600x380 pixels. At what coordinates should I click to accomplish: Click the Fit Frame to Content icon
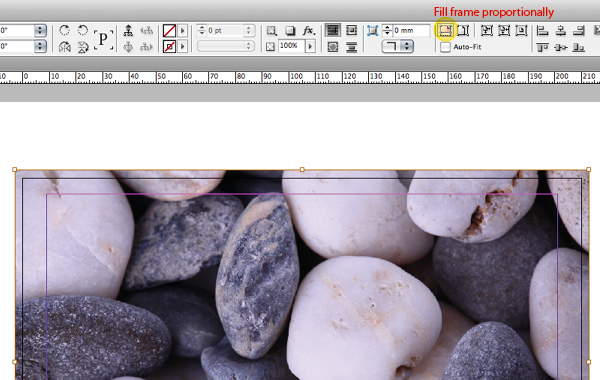click(x=504, y=30)
